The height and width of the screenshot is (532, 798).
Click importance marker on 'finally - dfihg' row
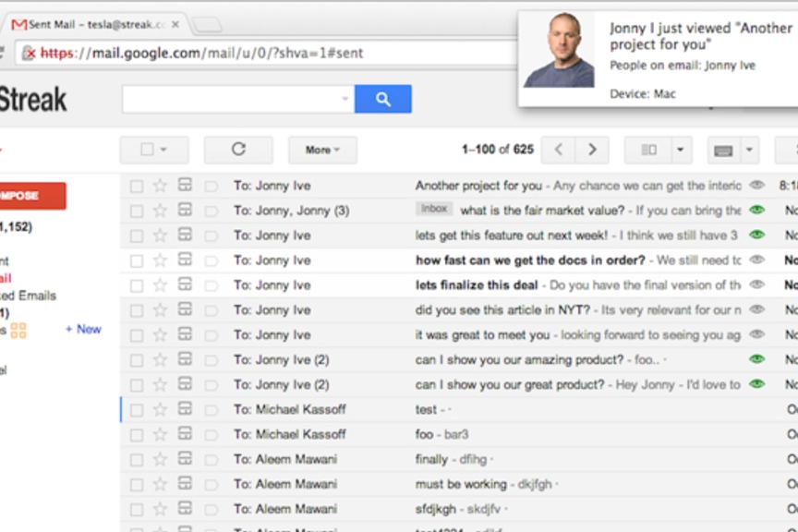211,460
